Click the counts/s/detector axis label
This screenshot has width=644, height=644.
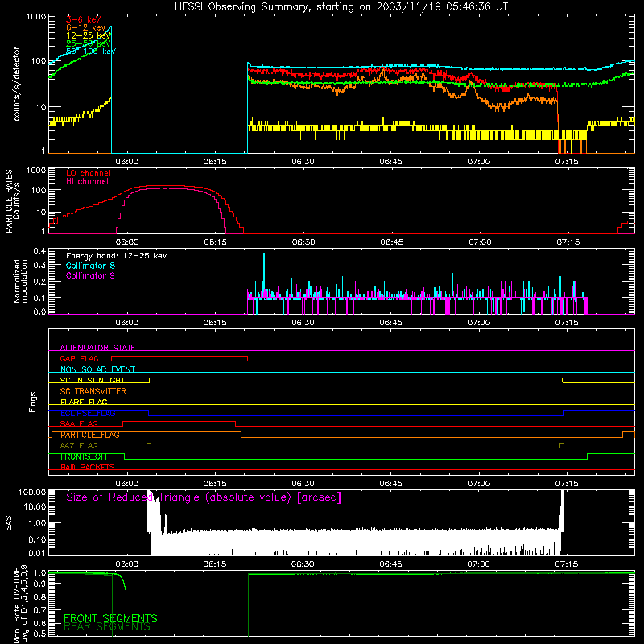pyautogui.click(x=16, y=84)
